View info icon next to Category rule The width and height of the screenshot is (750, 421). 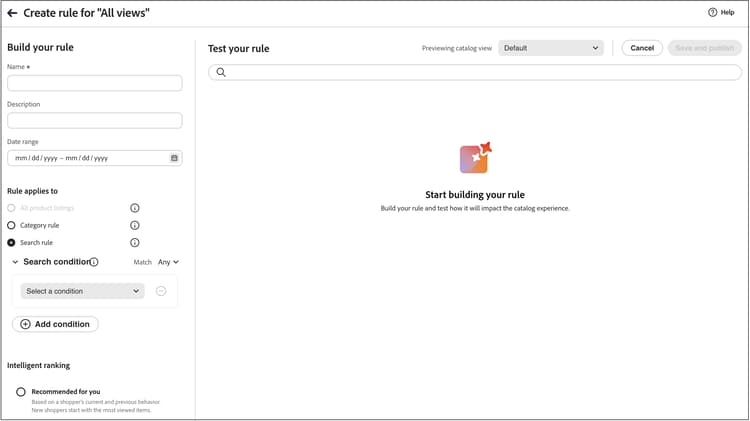point(135,225)
